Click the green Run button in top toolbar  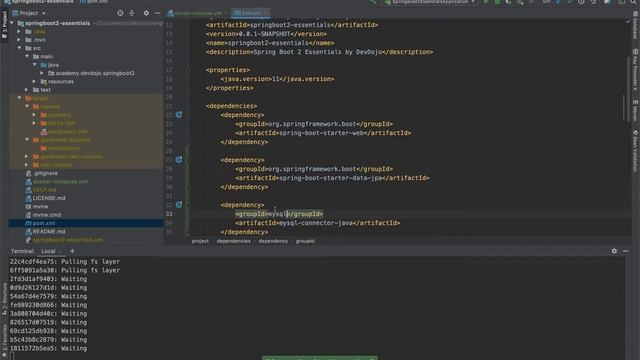coord(486,2)
